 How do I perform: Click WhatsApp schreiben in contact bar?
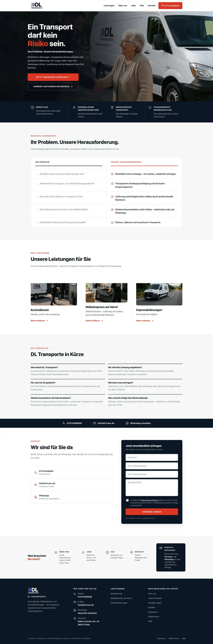pyautogui.click(x=140, y=423)
